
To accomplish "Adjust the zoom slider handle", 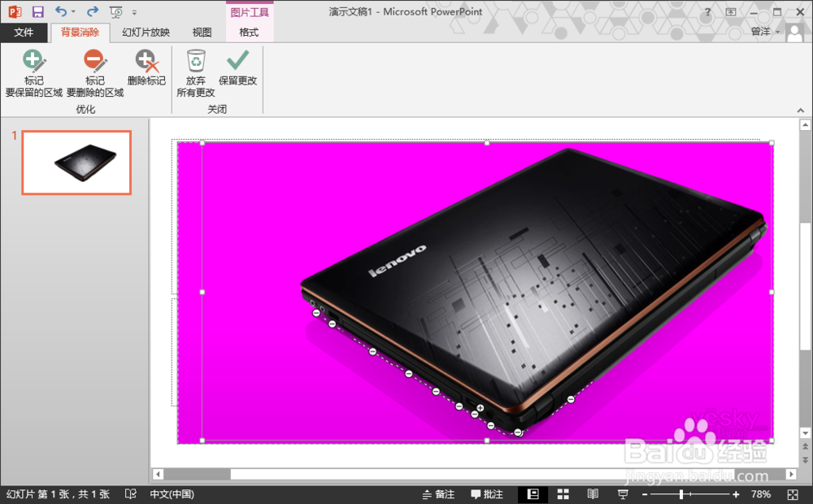I will tap(681, 495).
